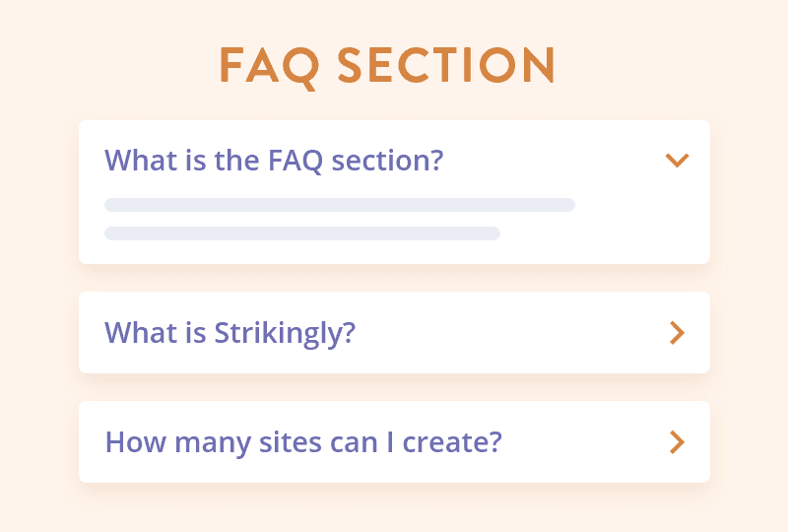788x532 pixels.
Task: Expand the 'How many sites can I create?' arrow
Action: tap(677, 442)
